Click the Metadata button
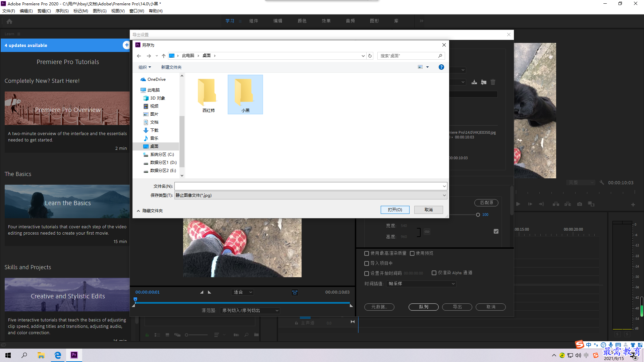 pyautogui.click(x=379, y=307)
